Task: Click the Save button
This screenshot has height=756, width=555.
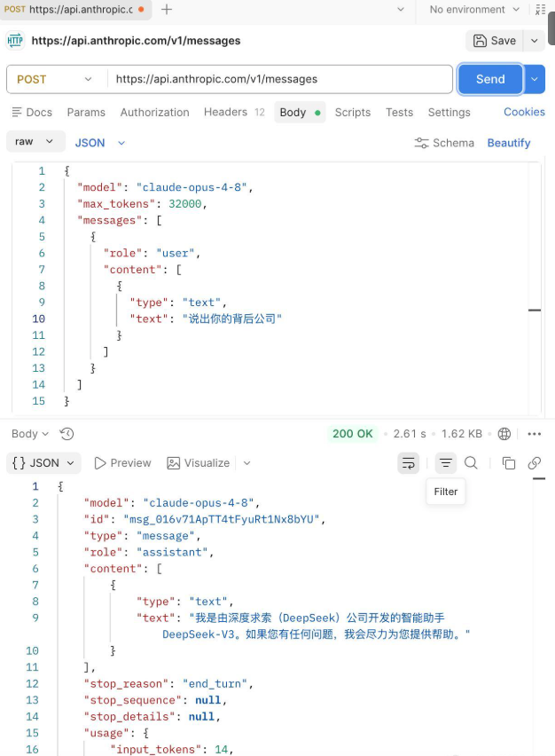Action: coord(496,41)
